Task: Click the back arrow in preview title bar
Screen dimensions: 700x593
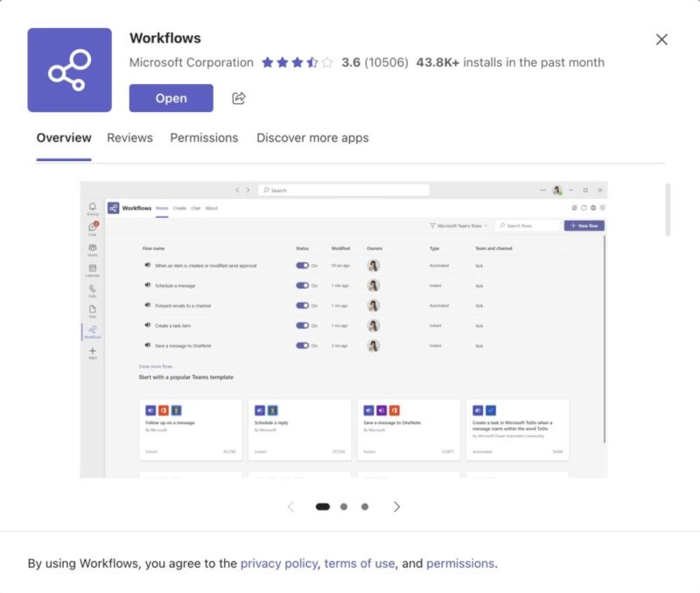Action: [237, 190]
